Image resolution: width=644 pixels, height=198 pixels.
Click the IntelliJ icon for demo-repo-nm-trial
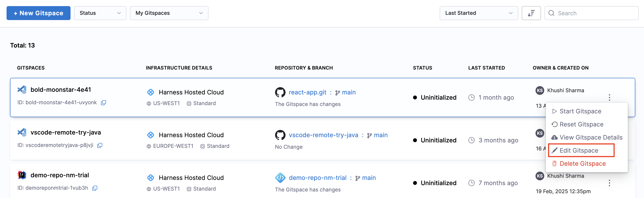click(x=22, y=175)
